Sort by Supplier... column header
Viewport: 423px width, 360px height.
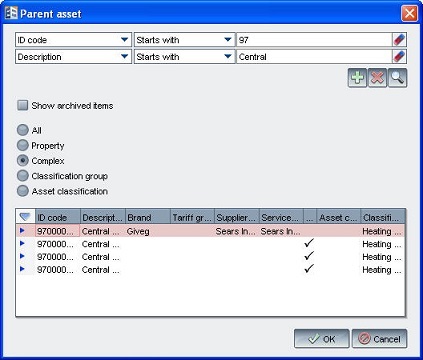tap(237, 217)
